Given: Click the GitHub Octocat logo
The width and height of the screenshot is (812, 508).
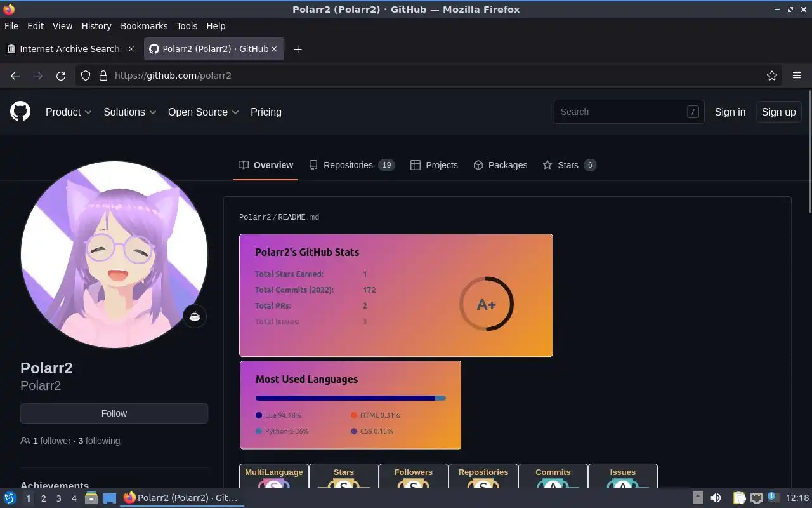Looking at the screenshot, I should [x=20, y=112].
